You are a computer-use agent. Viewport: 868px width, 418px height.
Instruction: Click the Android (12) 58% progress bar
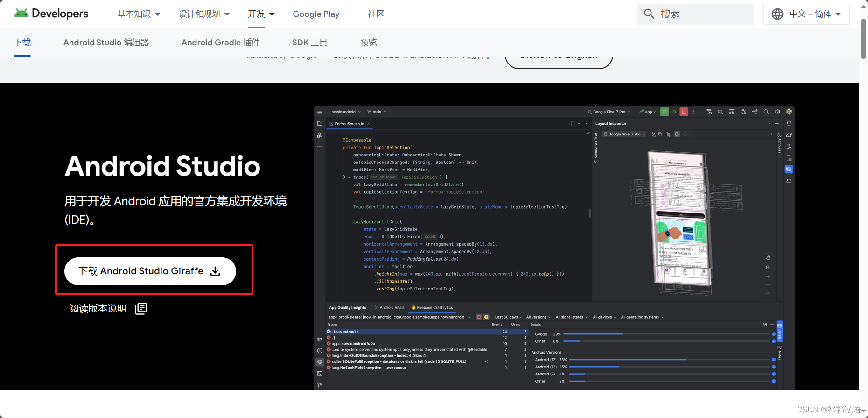(670, 360)
